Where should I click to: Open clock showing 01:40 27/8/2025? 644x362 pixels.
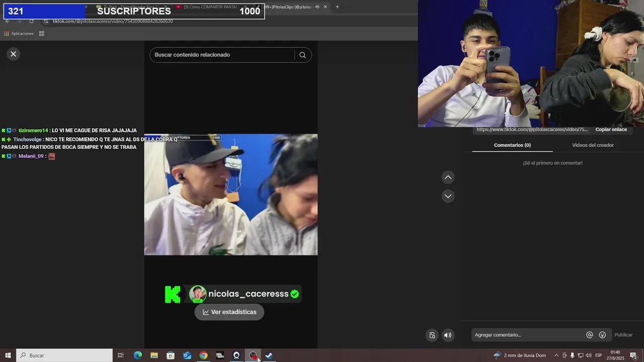(x=615, y=355)
